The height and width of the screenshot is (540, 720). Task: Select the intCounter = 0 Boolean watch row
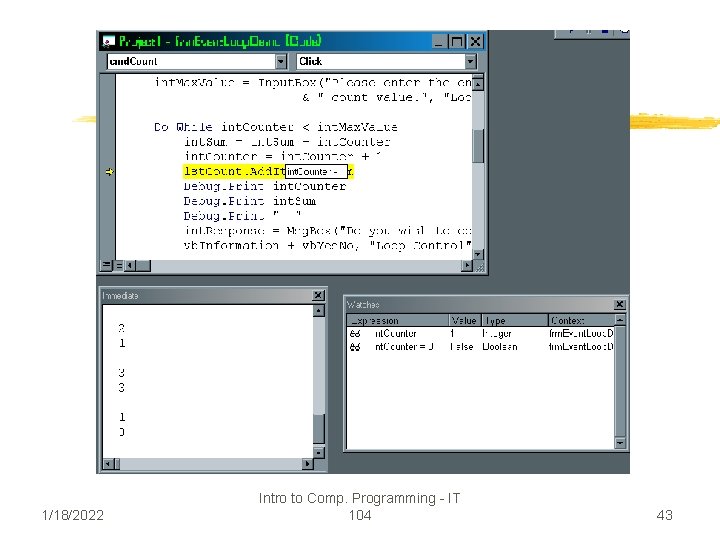coord(480,347)
